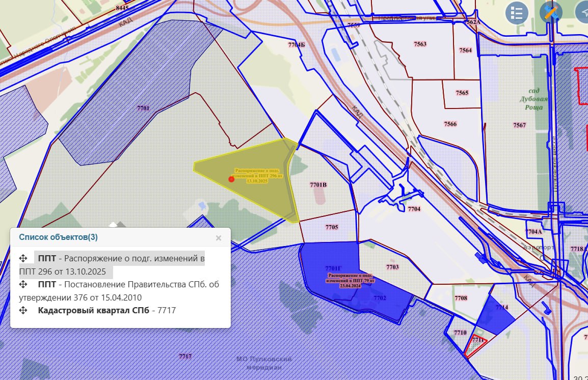Click move icon beside Кадастровый квартал entry

tap(23, 310)
